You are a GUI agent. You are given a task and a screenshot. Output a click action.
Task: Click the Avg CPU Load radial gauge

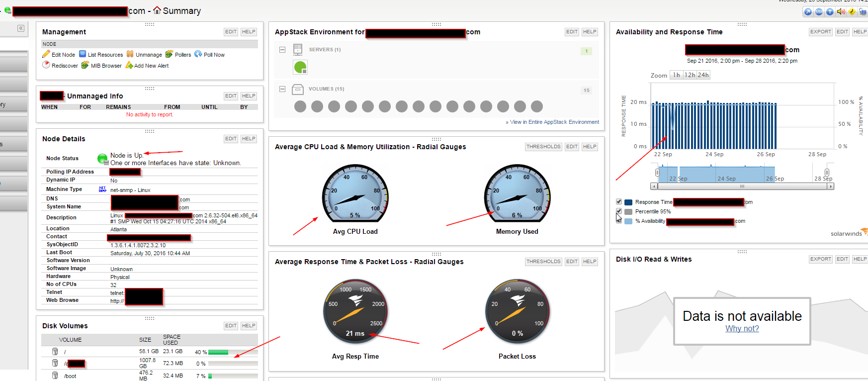[x=355, y=194]
